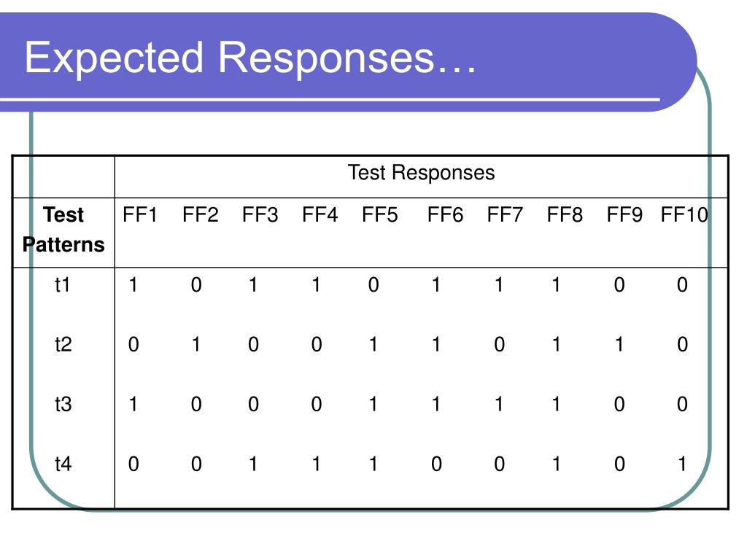Click the FF3 column header
The image size is (747, 560).
[x=260, y=215]
